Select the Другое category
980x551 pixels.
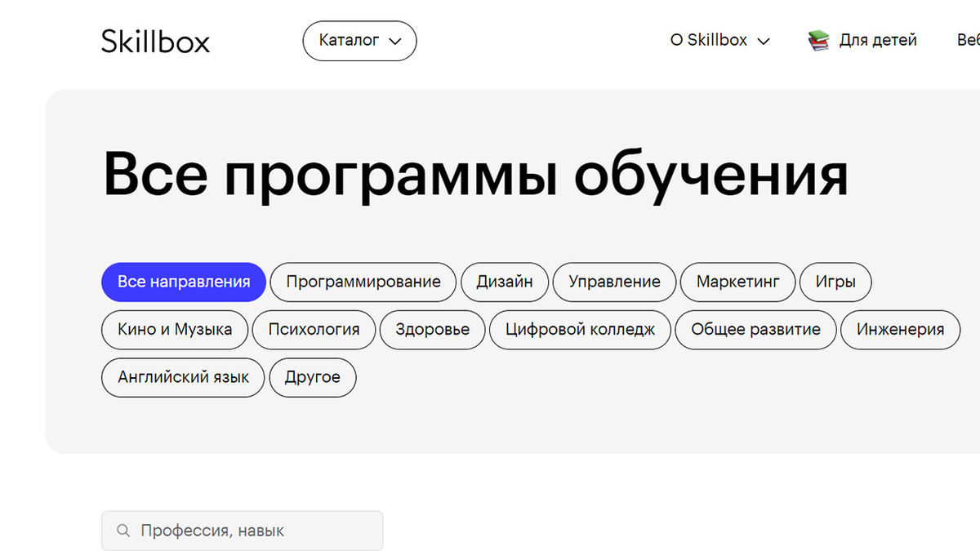click(x=313, y=378)
